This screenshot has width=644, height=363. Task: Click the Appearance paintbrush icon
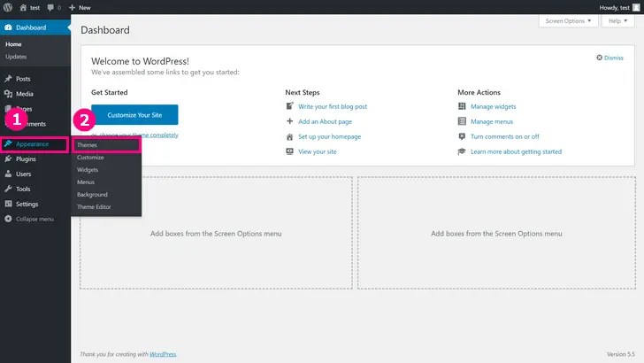(x=8, y=144)
